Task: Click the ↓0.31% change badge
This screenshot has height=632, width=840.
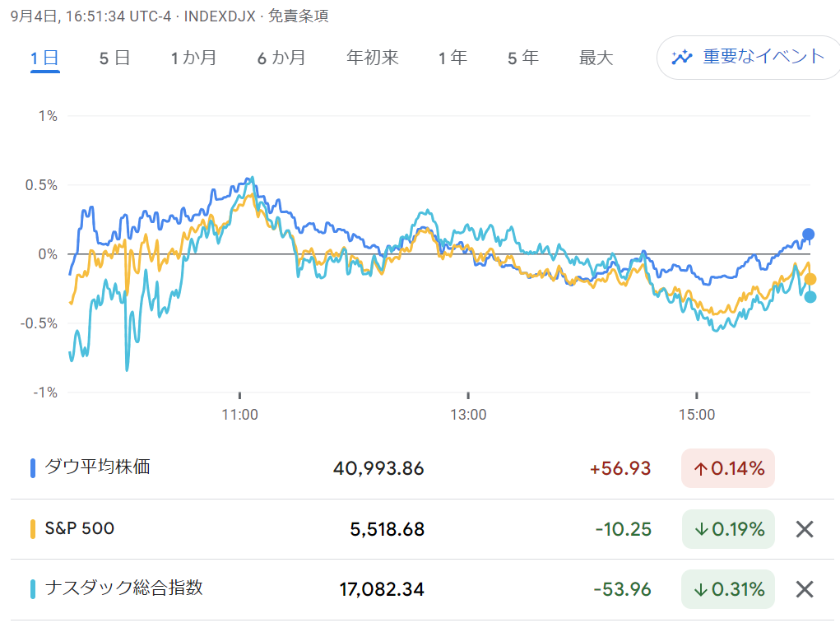Action: coord(728,589)
